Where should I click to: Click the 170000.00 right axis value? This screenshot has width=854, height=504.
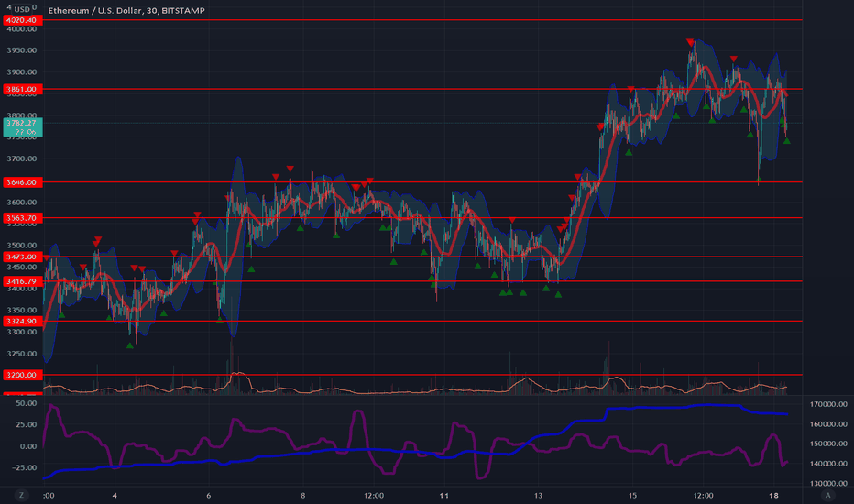pos(828,404)
